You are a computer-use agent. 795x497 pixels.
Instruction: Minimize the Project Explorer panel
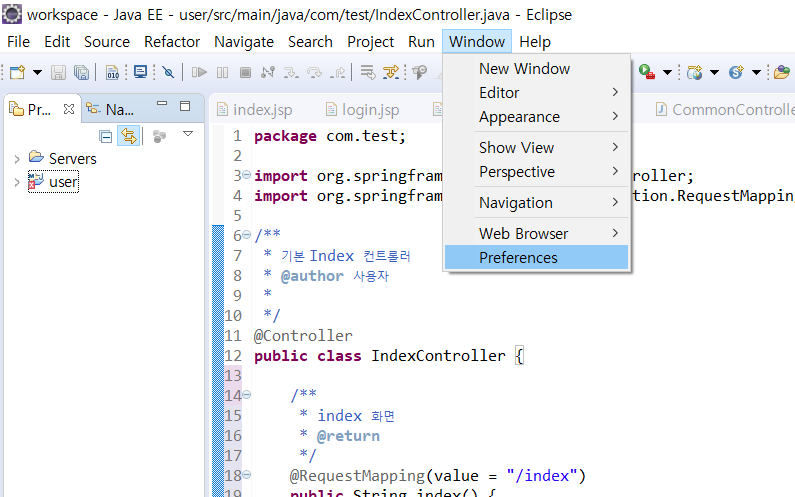[162, 103]
